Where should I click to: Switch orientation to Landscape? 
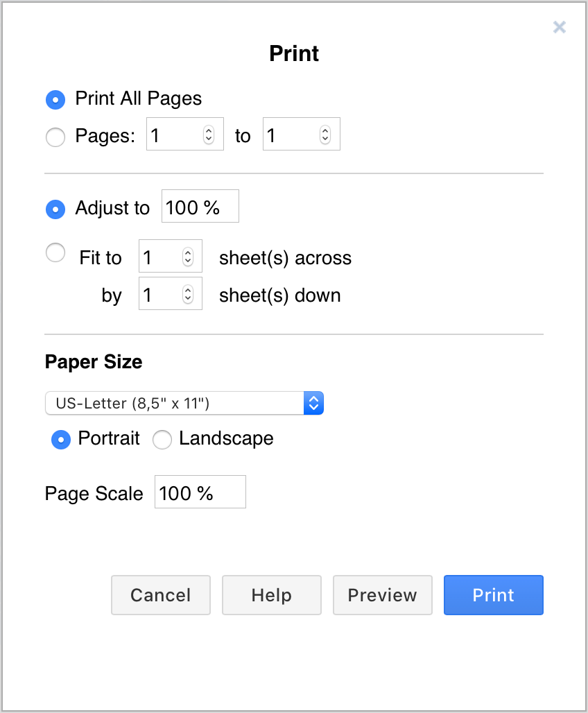click(162, 440)
